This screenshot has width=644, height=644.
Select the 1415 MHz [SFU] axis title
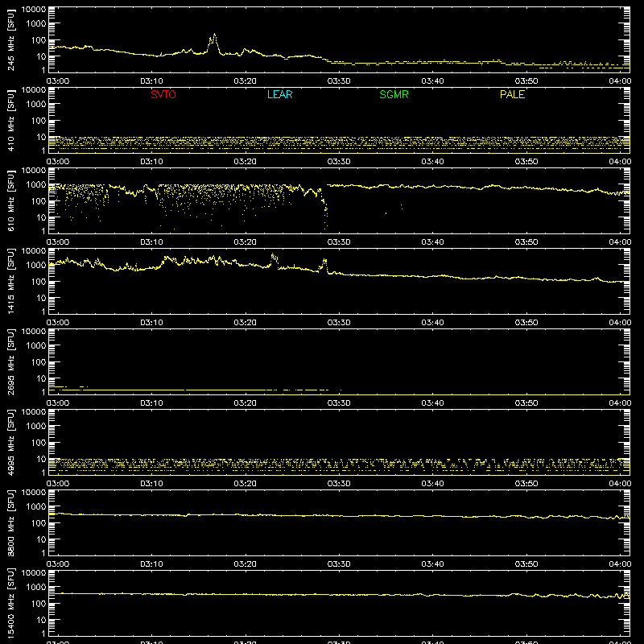(x=10, y=281)
